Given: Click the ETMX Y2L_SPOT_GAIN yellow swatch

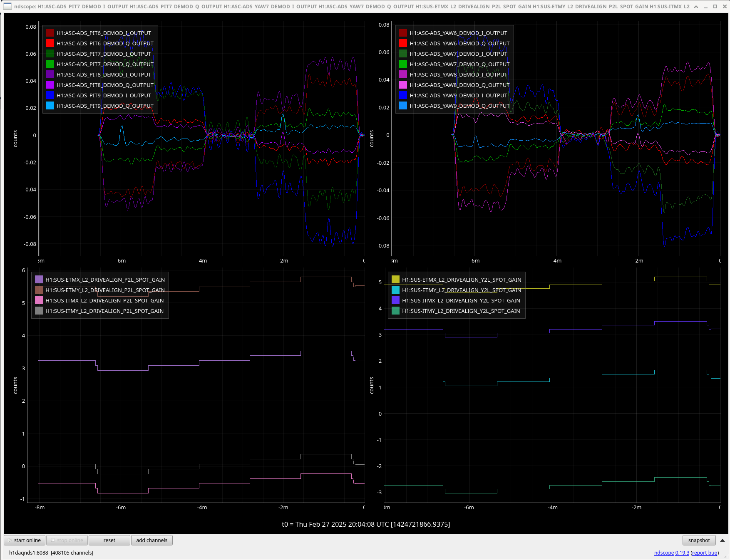Looking at the screenshot, I should coord(395,280).
